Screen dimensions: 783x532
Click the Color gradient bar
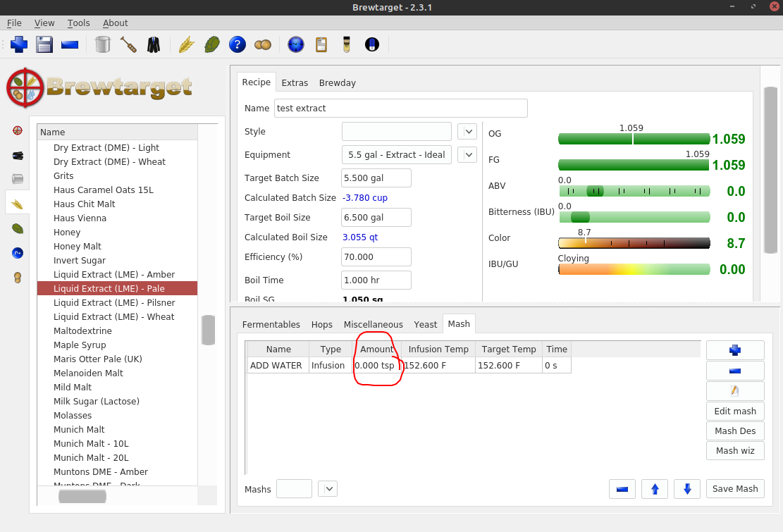[634, 243]
